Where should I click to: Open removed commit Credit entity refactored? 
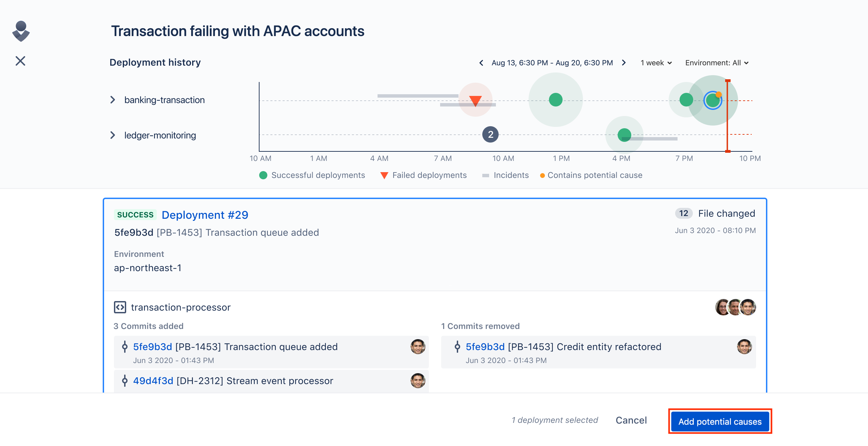coord(563,347)
